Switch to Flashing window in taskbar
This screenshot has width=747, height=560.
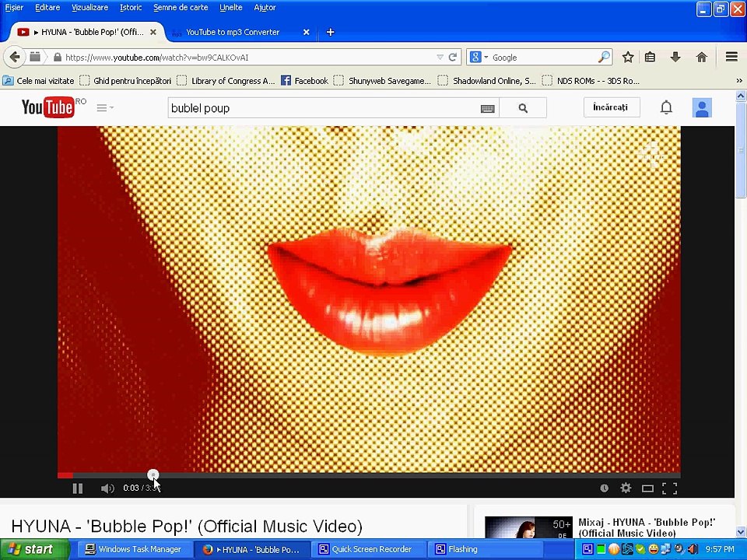click(485, 549)
